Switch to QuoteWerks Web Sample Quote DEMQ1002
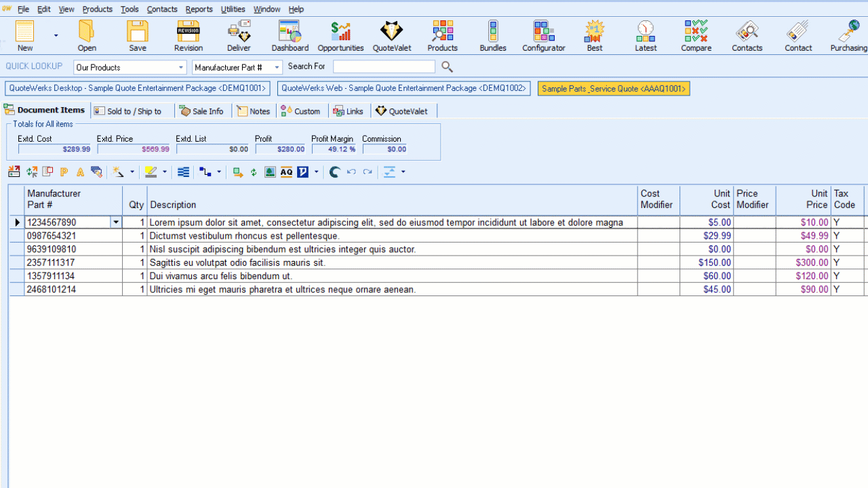This screenshot has height=488, width=868. pos(403,88)
